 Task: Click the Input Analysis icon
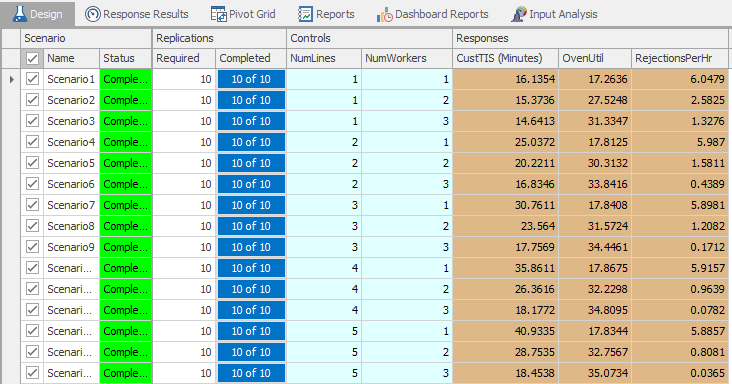point(519,14)
